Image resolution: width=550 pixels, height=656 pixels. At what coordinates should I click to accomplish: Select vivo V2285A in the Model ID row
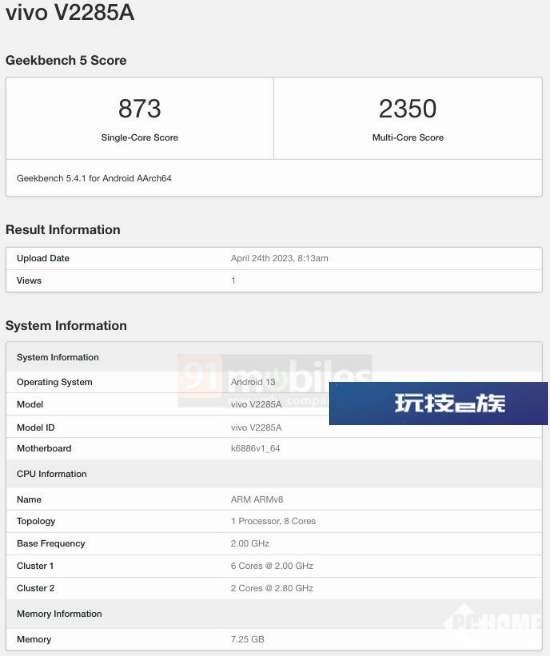[256, 428]
